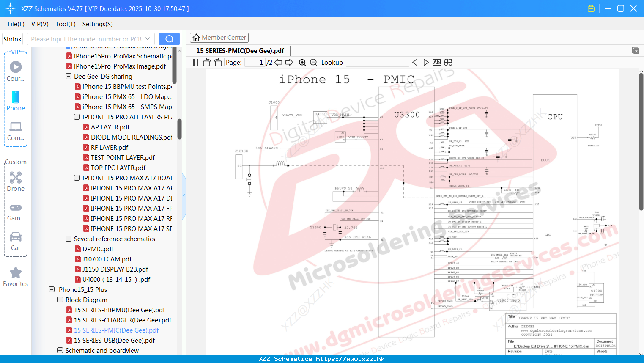The height and width of the screenshot is (363, 644).
Task: Click the pop-out window icon
Action: coord(636,50)
